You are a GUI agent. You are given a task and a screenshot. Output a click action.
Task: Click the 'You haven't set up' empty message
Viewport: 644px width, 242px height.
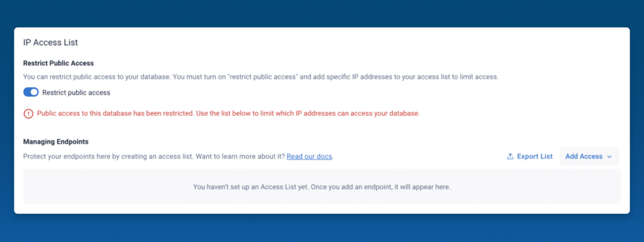(321, 187)
